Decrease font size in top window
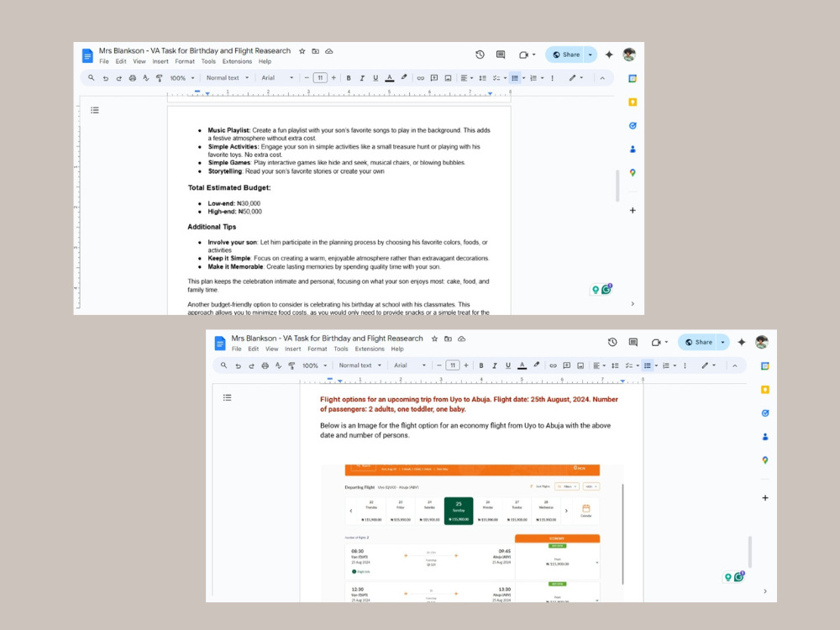This screenshot has height=630, width=840. pos(307,78)
